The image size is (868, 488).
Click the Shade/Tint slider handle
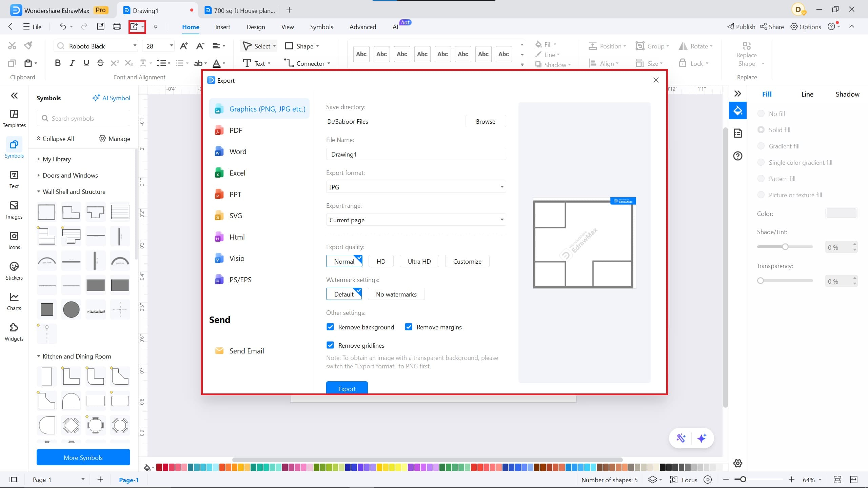(x=785, y=247)
